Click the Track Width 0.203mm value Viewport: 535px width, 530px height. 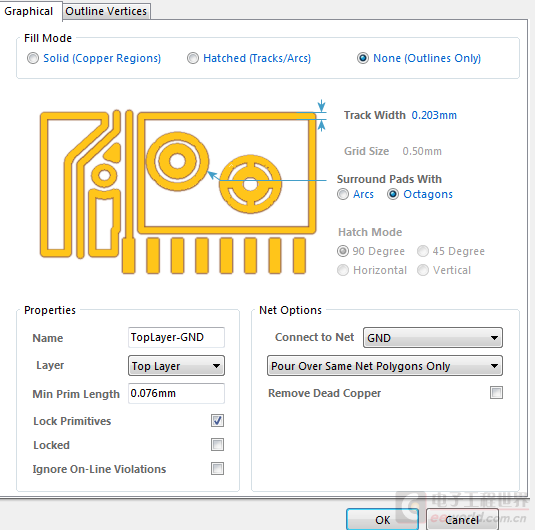[434, 115]
